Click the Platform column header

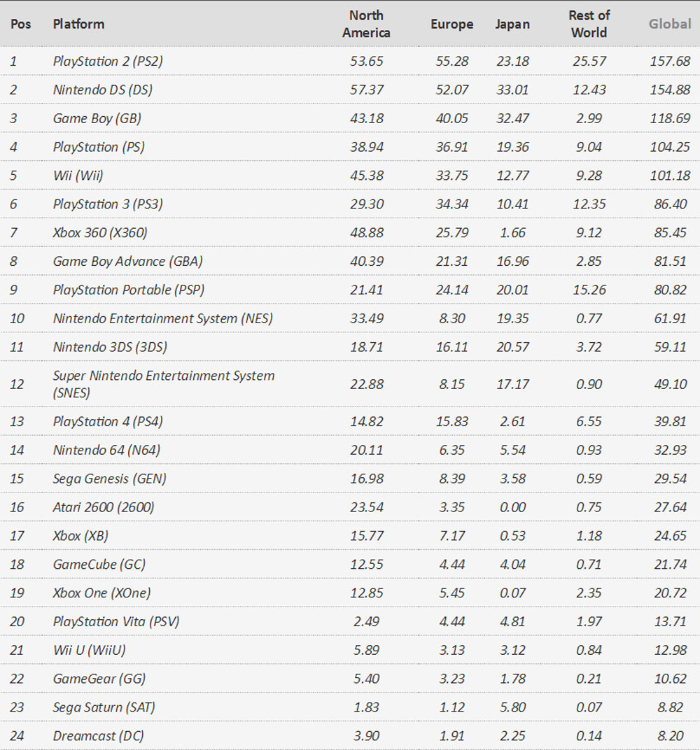pos(78,24)
